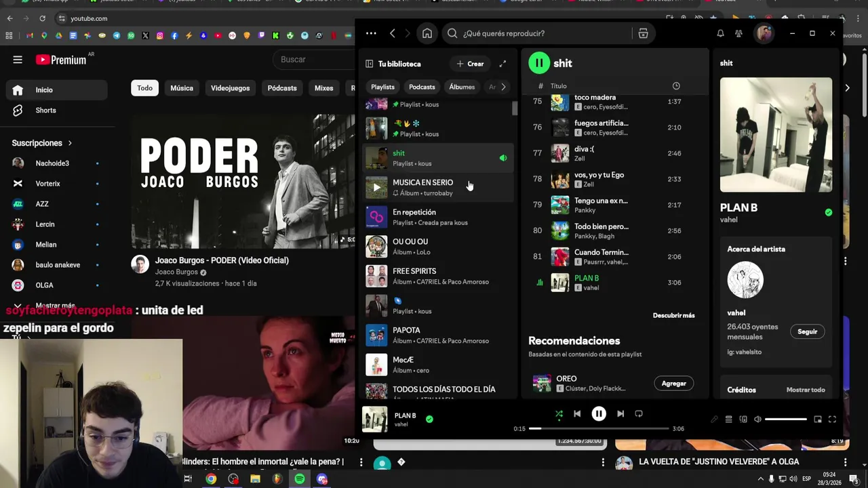This screenshot has height=488, width=868.
Task: Open the OU OU OU album
Action: (x=438, y=247)
